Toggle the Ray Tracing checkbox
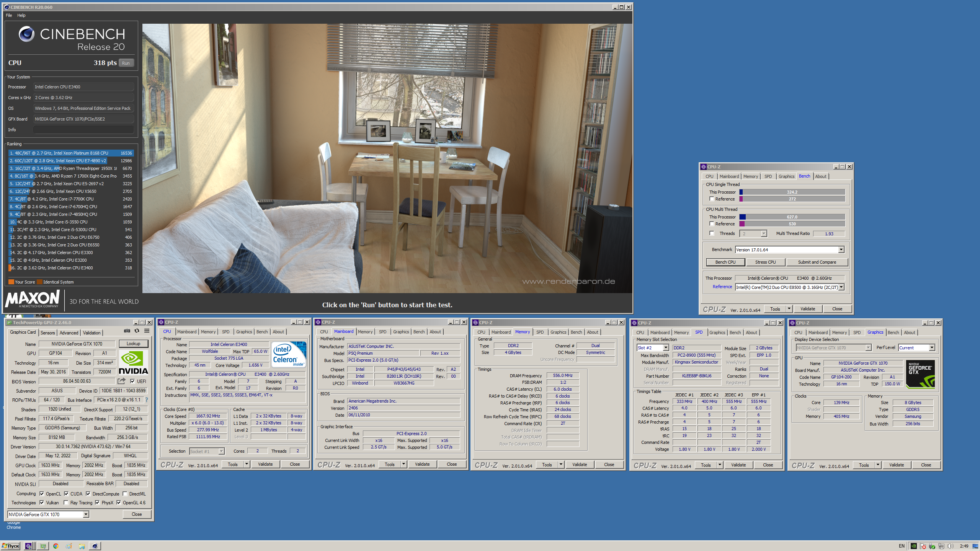Screen dimensions: 980x551 tap(66, 503)
